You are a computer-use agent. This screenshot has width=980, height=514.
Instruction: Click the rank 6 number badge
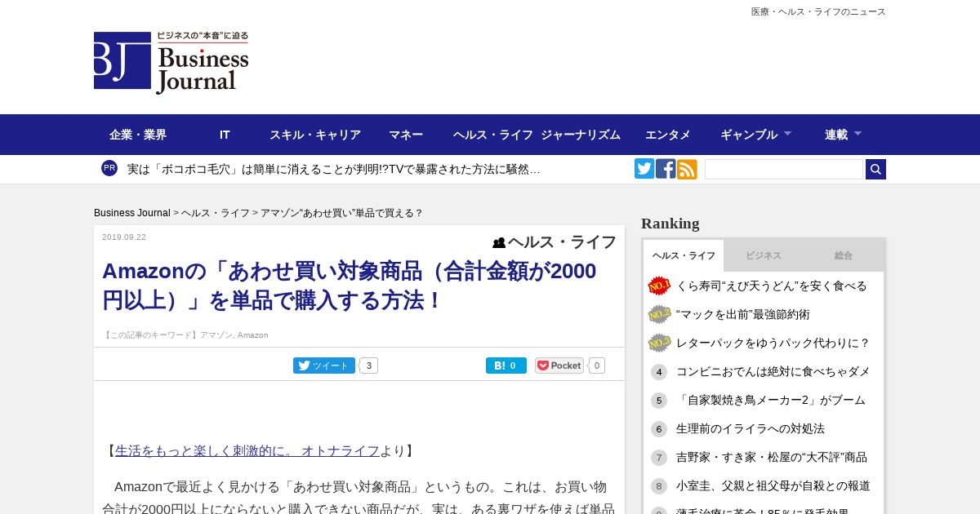[x=659, y=429]
